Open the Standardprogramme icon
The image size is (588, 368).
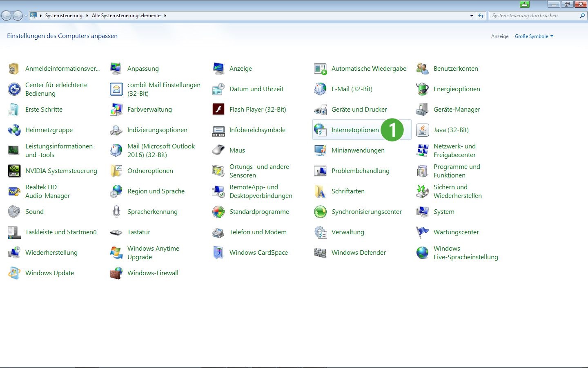point(218,212)
